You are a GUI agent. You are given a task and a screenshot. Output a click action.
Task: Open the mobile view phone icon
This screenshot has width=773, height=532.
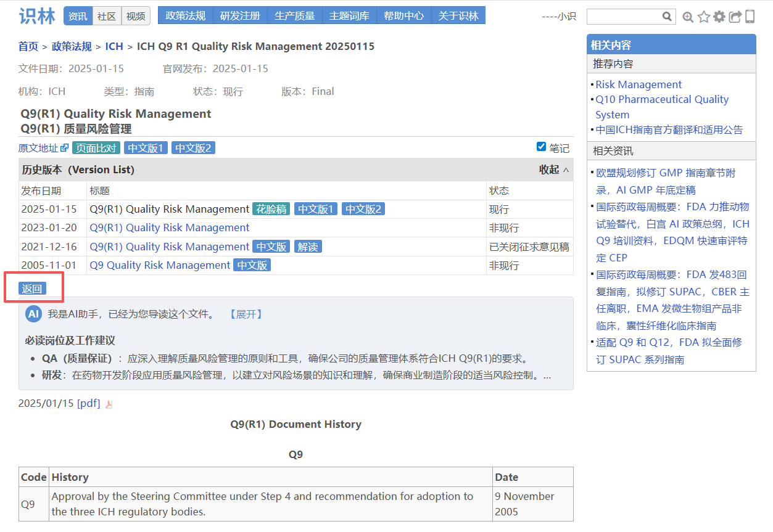pos(750,17)
